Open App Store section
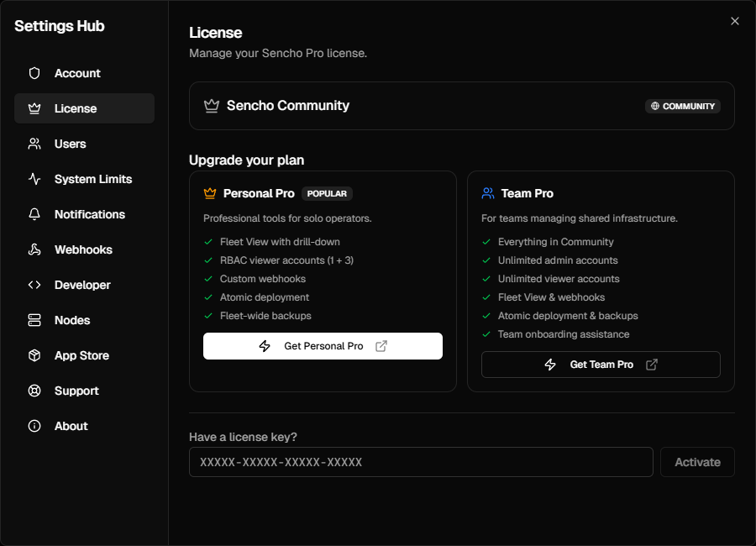The height and width of the screenshot is (546, 756). pyautogui.click(x=84, y=355)
